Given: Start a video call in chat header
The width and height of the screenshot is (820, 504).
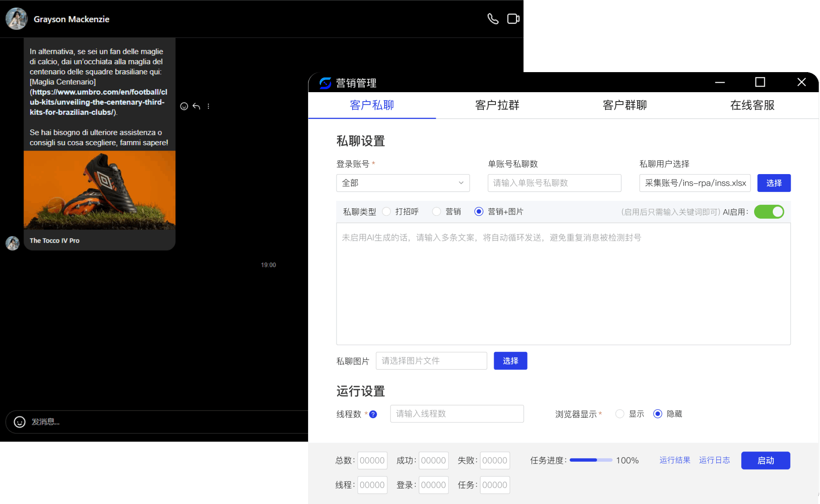Looking at the screenshot, I should click(513, 19).
